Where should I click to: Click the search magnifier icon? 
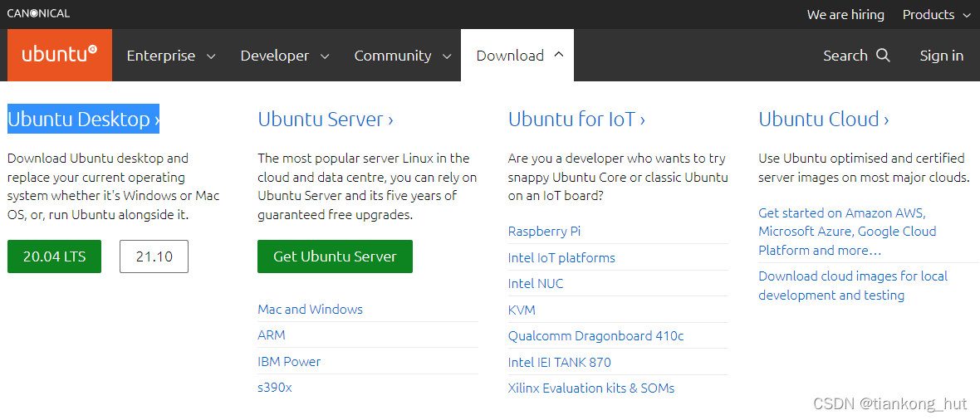coord(883,55)
